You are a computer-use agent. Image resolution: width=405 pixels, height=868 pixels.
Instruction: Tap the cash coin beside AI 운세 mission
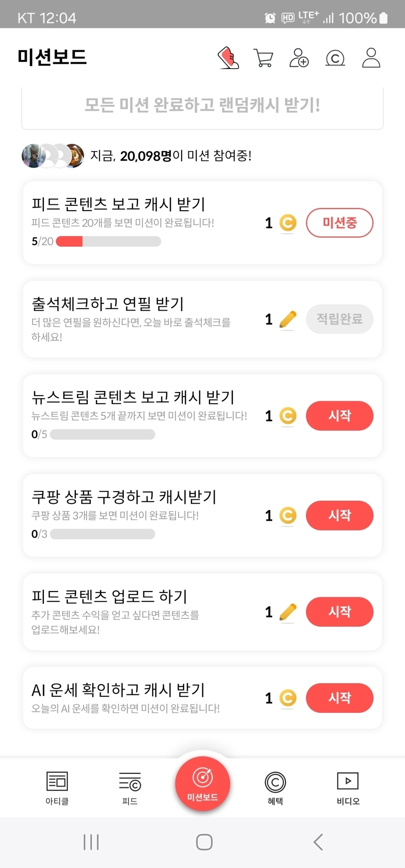(288, 698)
